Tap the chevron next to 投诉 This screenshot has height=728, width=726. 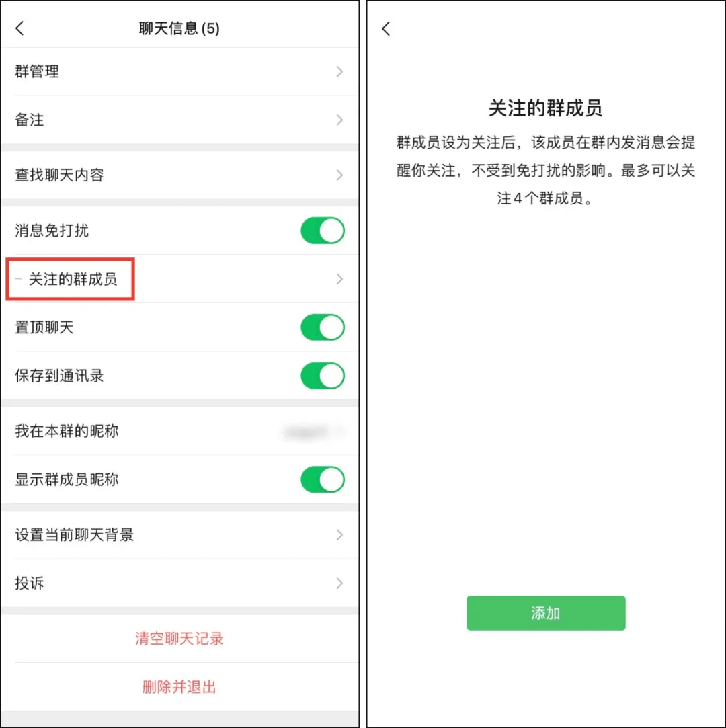[339, 583]
